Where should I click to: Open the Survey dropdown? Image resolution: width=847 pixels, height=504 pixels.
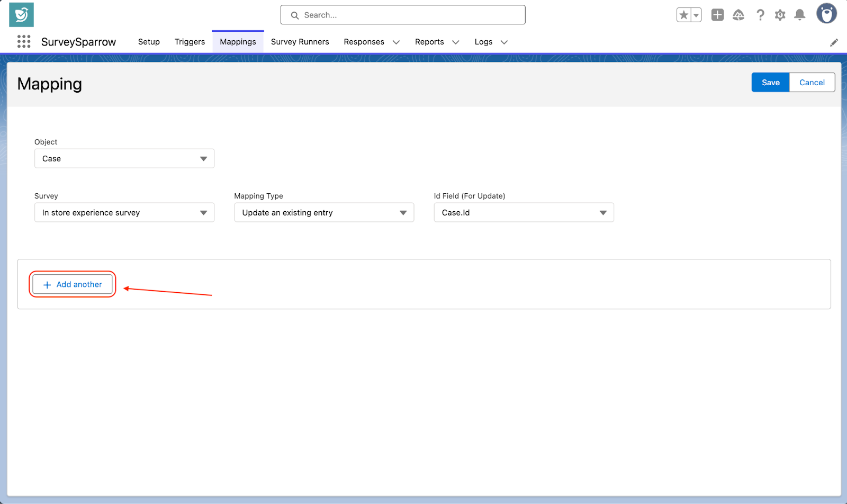click(x=124, y=213)
